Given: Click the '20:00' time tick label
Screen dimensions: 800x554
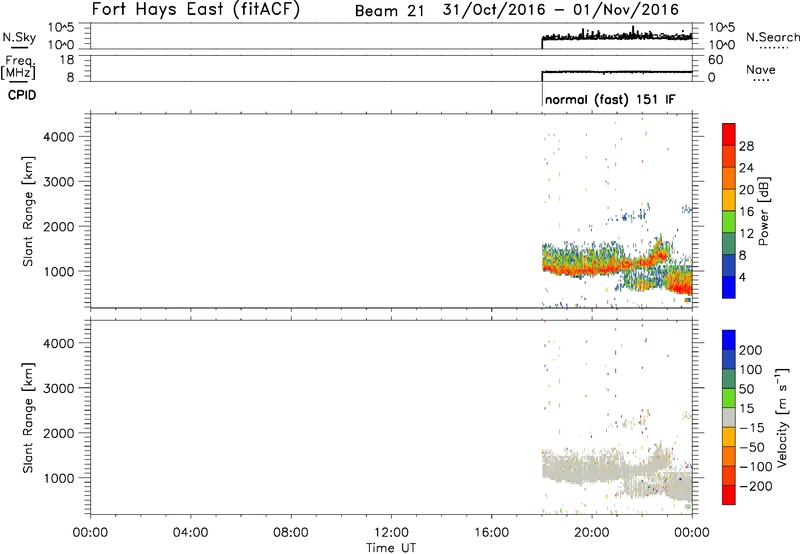Looking at the screenshot, I should pyautogui.click(x=592, y=533).
